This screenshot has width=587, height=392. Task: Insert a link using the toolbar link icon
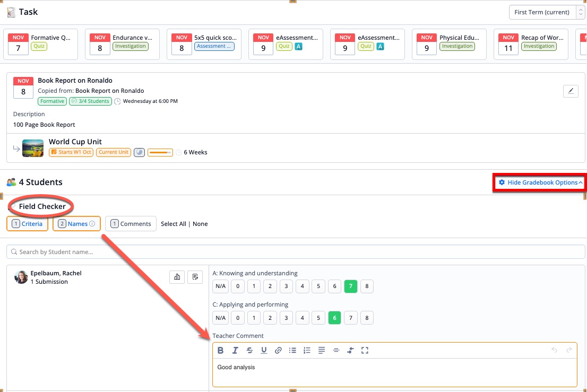tap(278, 350)
